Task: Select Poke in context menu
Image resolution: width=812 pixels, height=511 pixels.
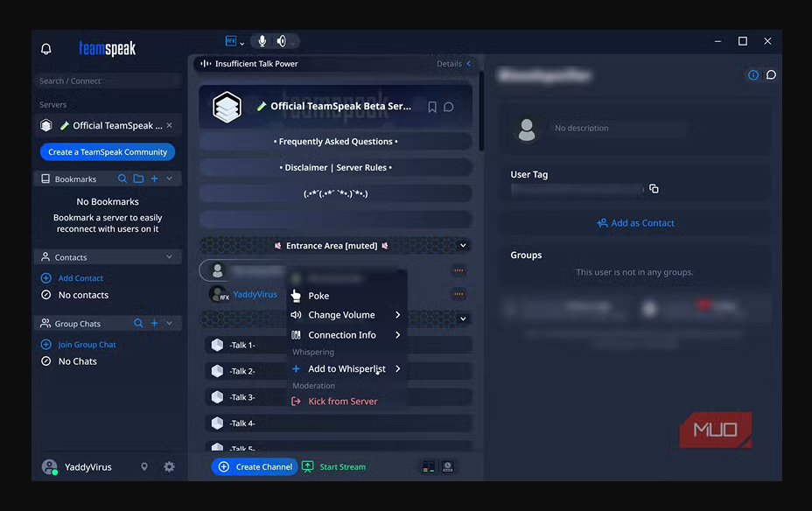Action: pyautogui.click(x=346, y=296)
